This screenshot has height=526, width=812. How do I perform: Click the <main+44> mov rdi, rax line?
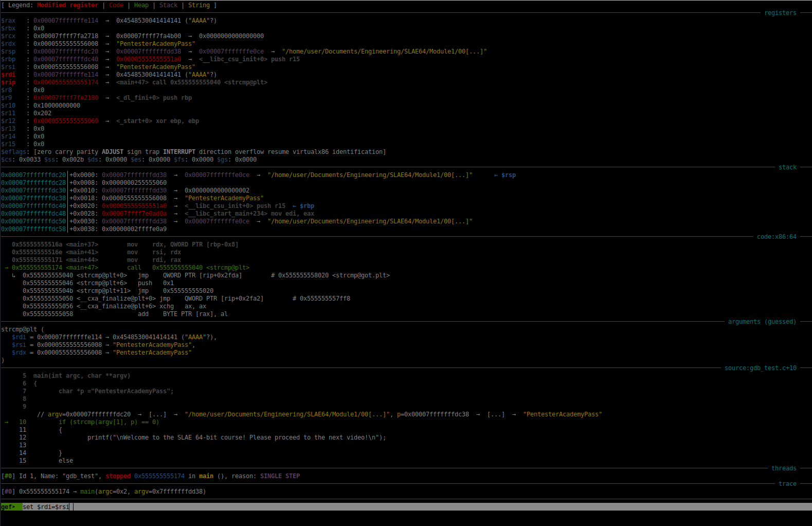[97, 260]
